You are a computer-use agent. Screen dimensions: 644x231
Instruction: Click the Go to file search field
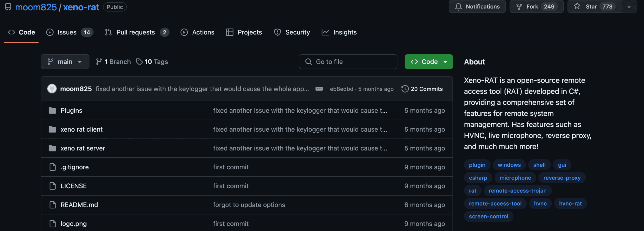coord(348,62)
